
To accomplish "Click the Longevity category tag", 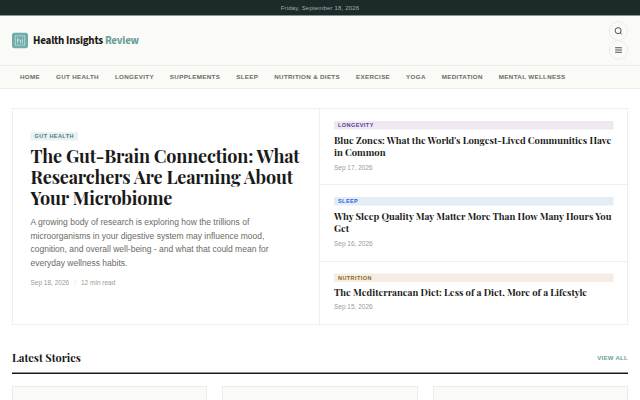I will click(x=473, y=125).
